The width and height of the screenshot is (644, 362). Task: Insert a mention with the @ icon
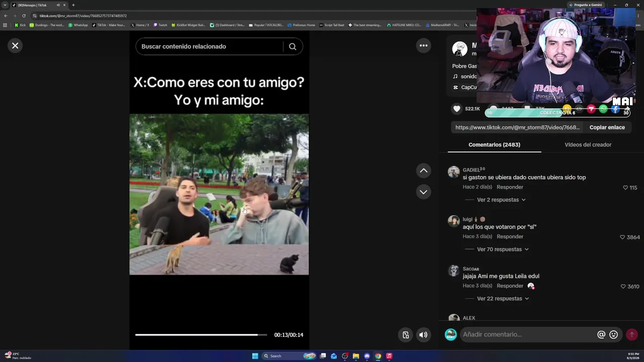(x=601, y=334)
